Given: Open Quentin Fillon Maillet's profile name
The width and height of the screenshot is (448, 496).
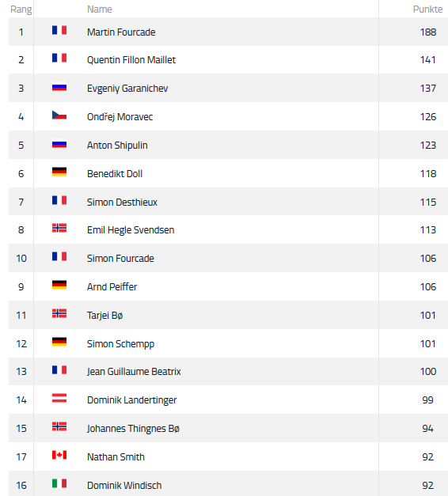Looking at the screenshot, I should 131,60.
